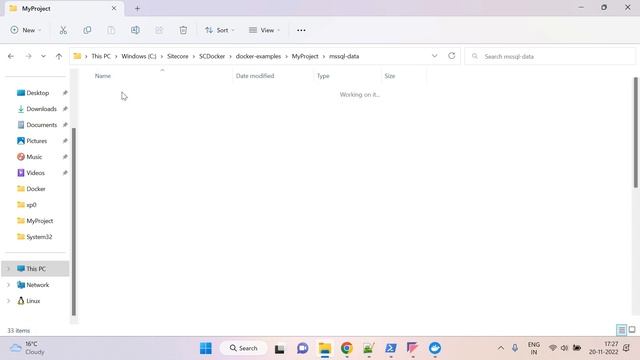Click the microphone tray icon
640x360 pixels.
tap(515, 348)
